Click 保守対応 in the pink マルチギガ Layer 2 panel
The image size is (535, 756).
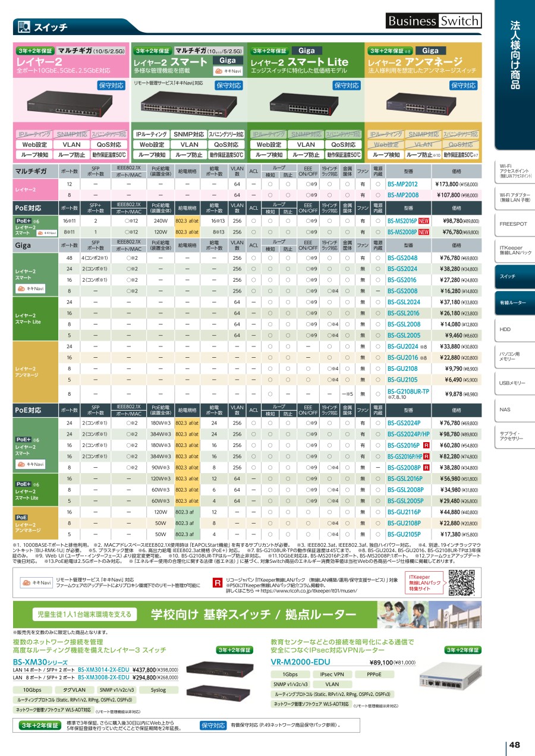pyautogui.click(x=111, y=86)
